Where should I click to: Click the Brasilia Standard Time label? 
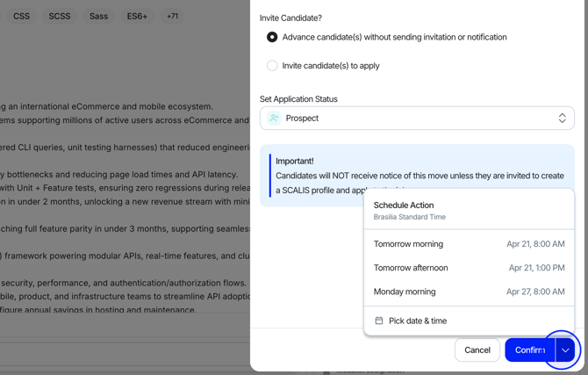pyautogui.click(x=410, y=217)
